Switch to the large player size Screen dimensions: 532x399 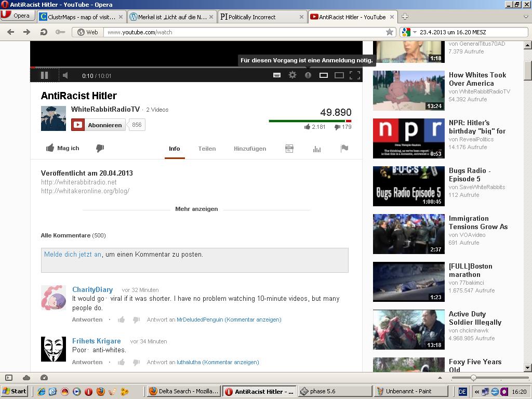click(x=339, y=75)
